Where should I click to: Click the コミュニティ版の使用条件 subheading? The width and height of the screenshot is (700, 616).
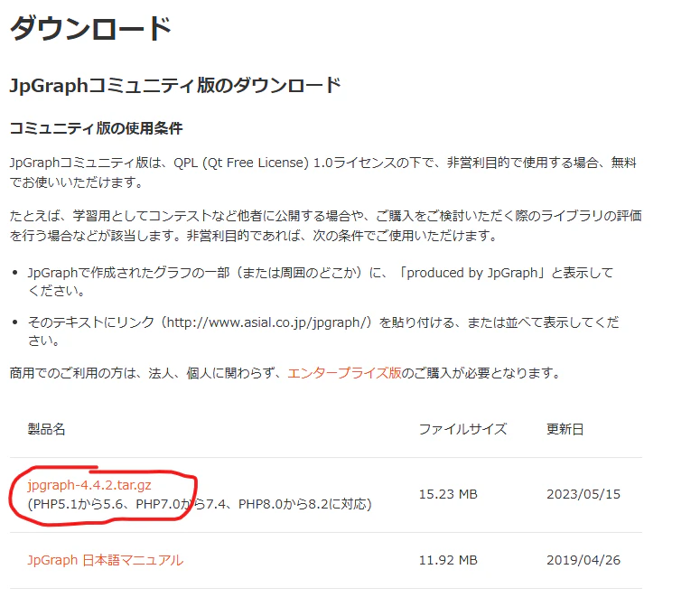[96, 128]
